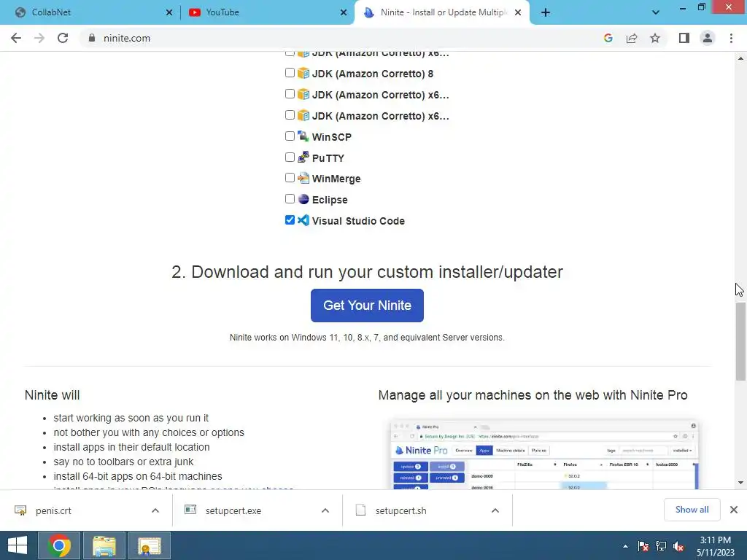This screenshot has height=560, width=747.
Task: Click the Visual Studio Code icon
Action: [303, 220]
